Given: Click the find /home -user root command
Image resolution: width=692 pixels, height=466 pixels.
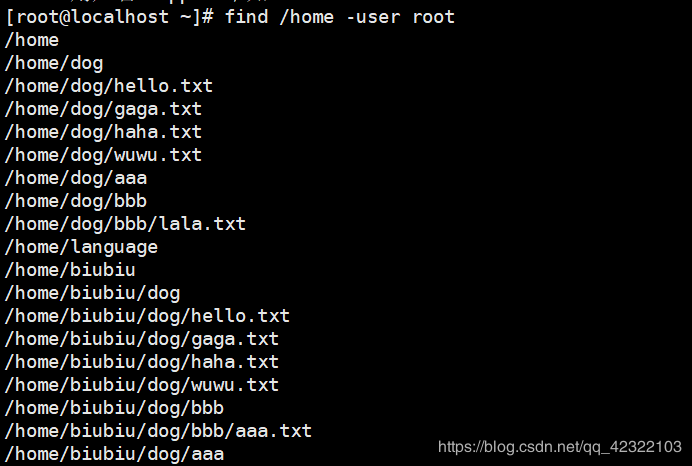Looking at the screenshot, I should pos(339,17).
